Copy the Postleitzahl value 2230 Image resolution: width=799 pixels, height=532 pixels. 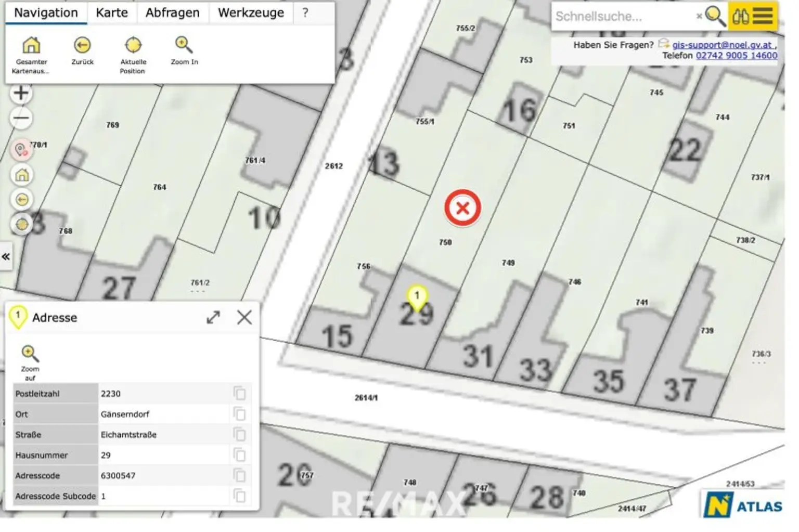point(239,394)
